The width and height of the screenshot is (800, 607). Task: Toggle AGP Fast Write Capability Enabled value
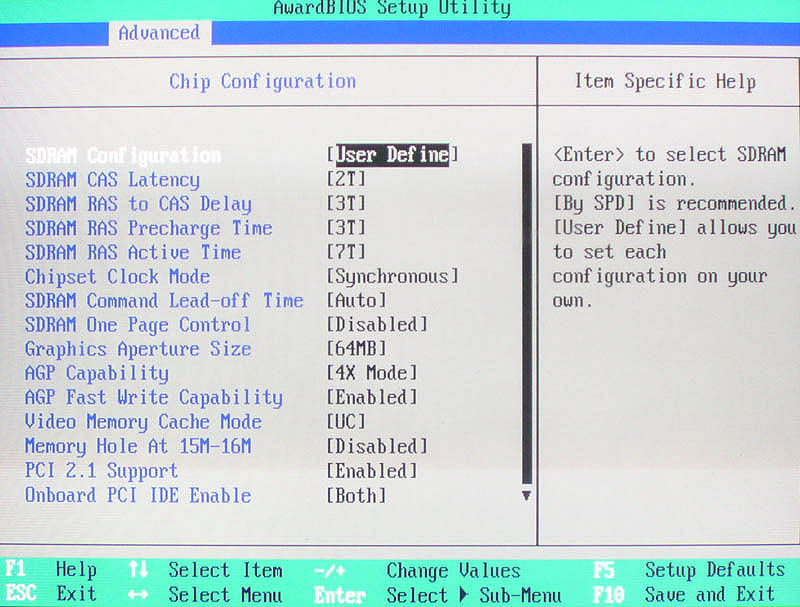point(372,398)
